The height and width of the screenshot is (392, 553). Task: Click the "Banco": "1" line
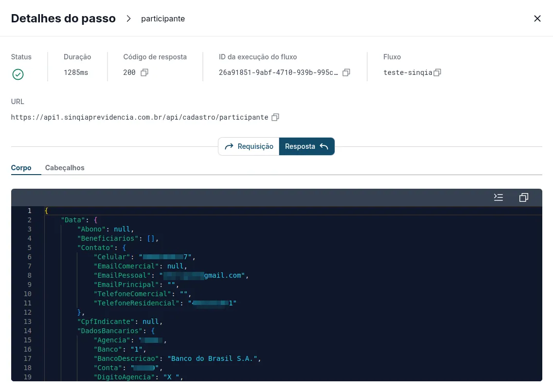point(120,349)
